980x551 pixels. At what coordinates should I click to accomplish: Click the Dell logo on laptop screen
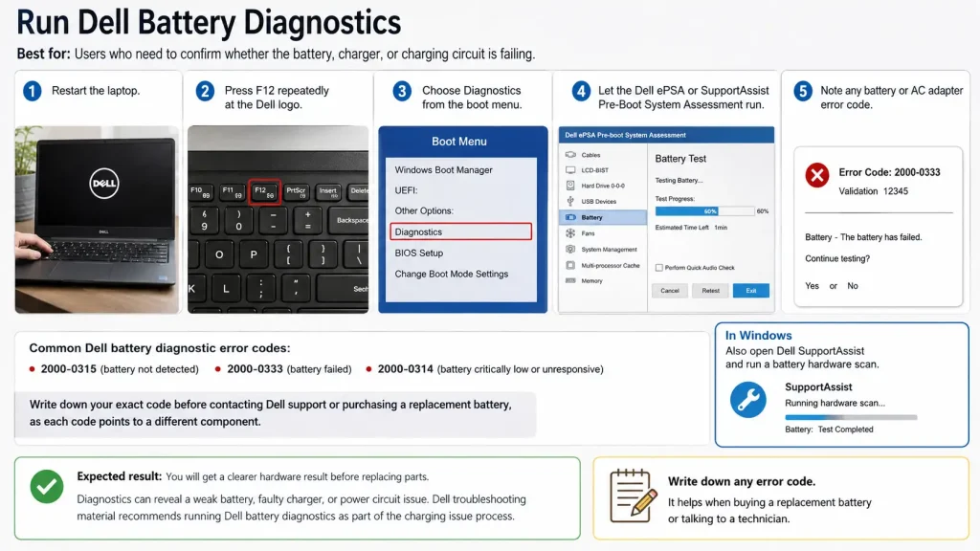tap(103, 183)
